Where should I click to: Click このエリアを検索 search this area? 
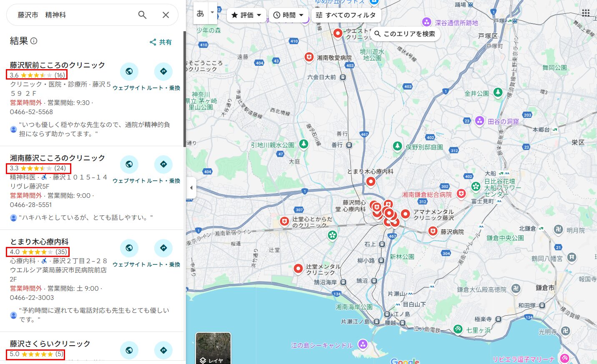point(404,34)
